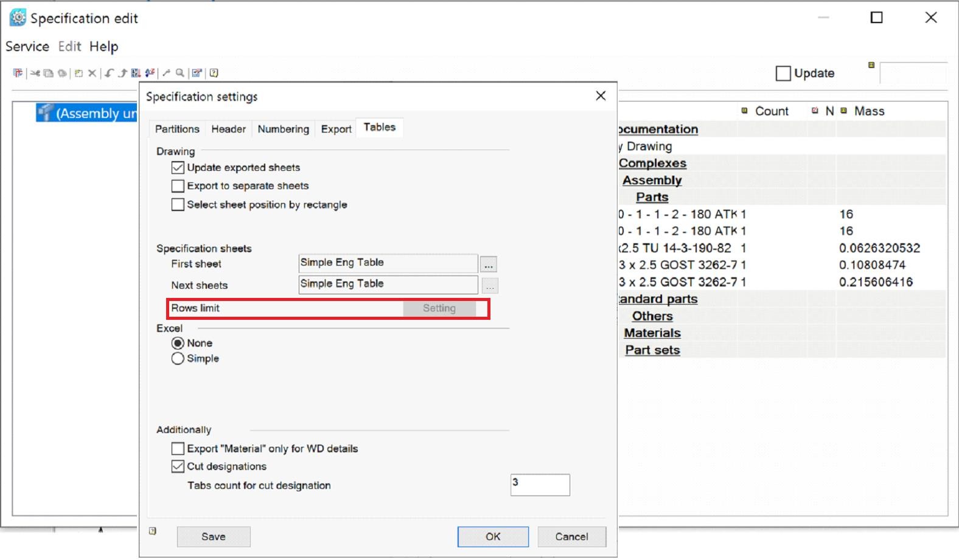Select the Simple Excel radio option
Image resolution: width=959 pixels, height=560 pixels.
[178, 359]
